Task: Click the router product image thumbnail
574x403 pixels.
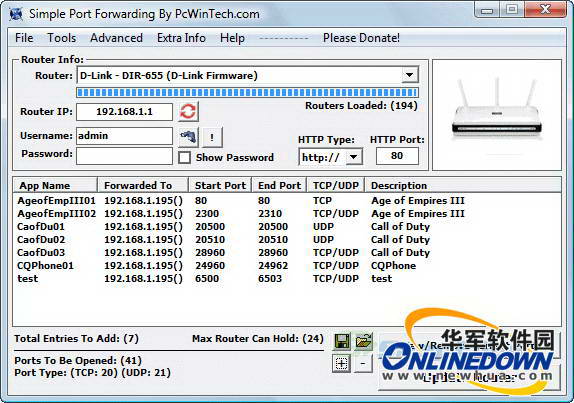Action: 497,115
